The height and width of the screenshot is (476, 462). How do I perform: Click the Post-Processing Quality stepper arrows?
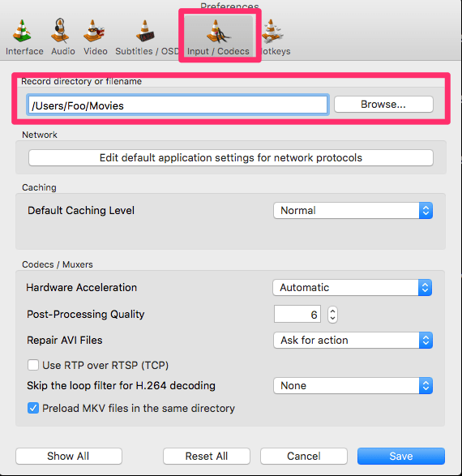pyautogui.click(x=333, y=315)
